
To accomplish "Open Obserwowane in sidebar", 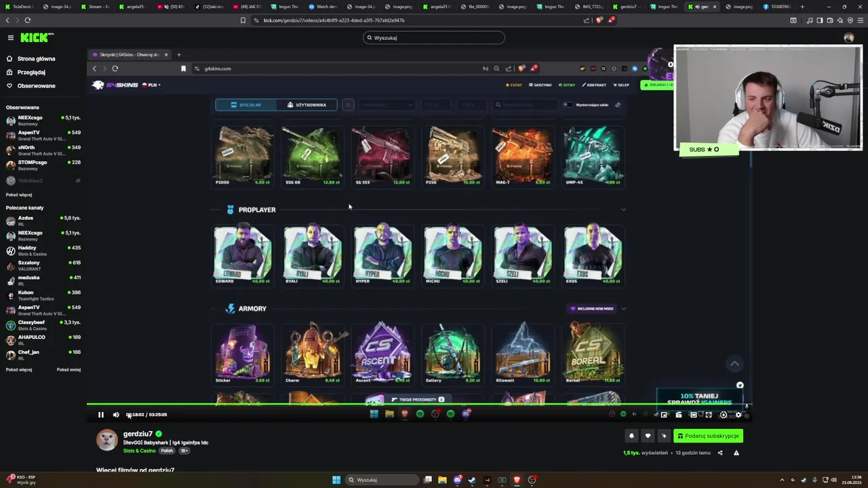I will (36, 86).
